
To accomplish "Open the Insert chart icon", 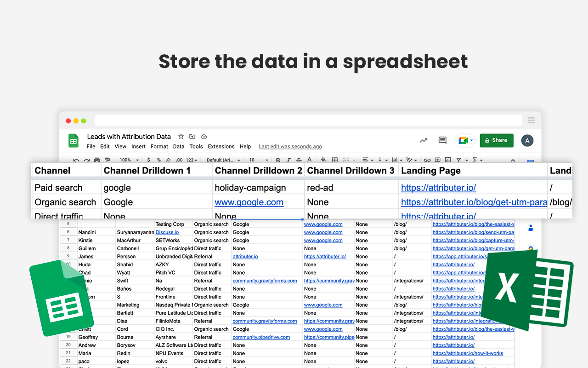I will [448, 159].
